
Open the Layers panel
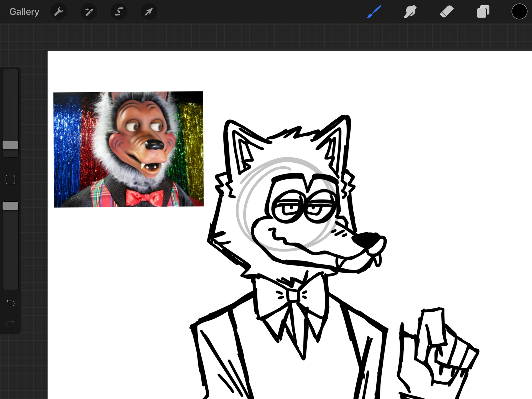[x=483, y=12]
